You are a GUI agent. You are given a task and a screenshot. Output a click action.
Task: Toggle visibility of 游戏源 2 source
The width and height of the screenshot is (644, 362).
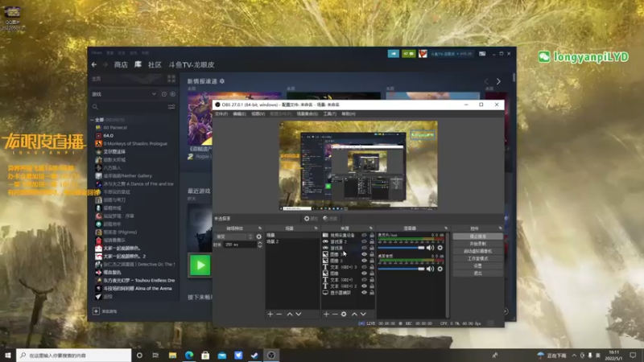coord(364,242)
